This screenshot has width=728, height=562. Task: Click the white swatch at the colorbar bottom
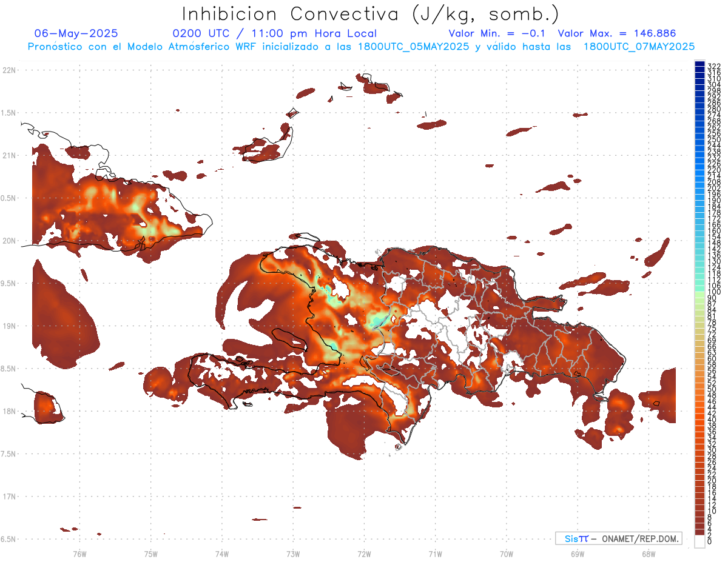pyautogui.click(x=699, y=541)
